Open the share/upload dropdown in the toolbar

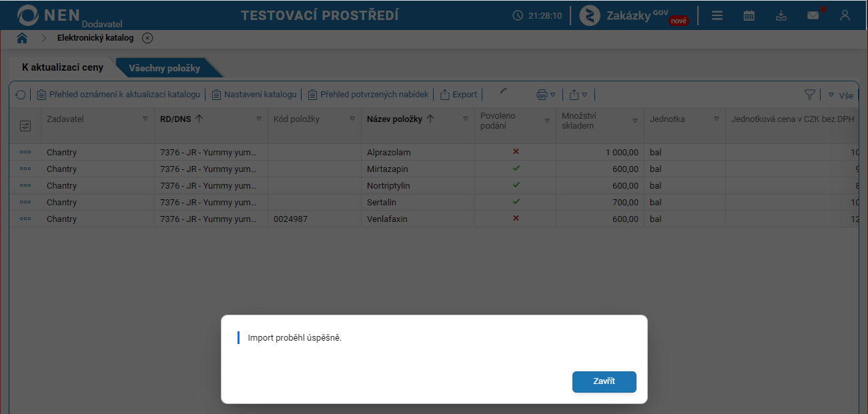click(578, 95)
